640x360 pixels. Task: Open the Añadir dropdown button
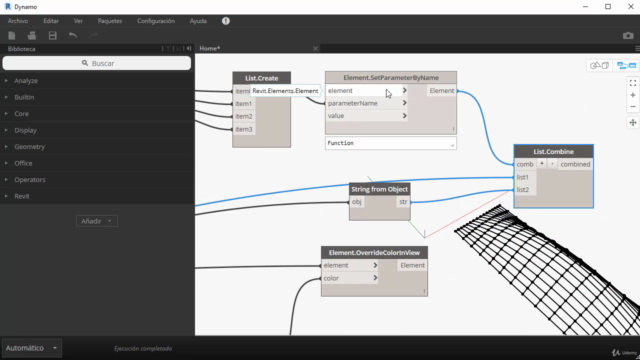coord(97,221)
